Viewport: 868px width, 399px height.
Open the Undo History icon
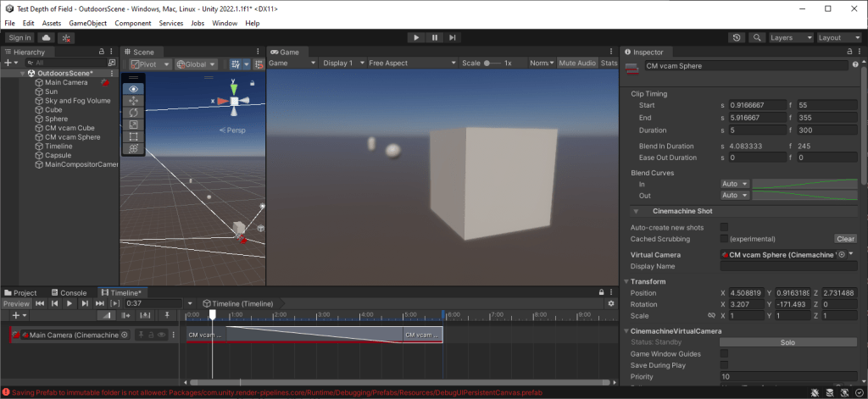point(736,37)
